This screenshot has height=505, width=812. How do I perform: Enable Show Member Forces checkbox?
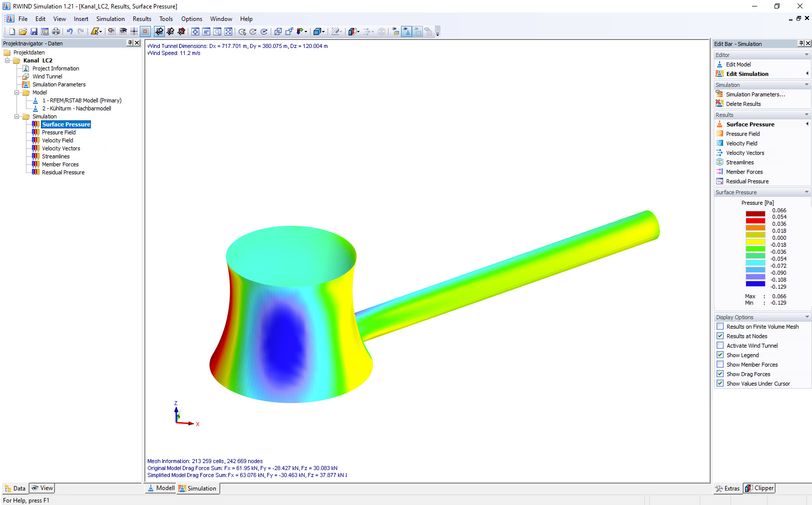tap(720, 365)
